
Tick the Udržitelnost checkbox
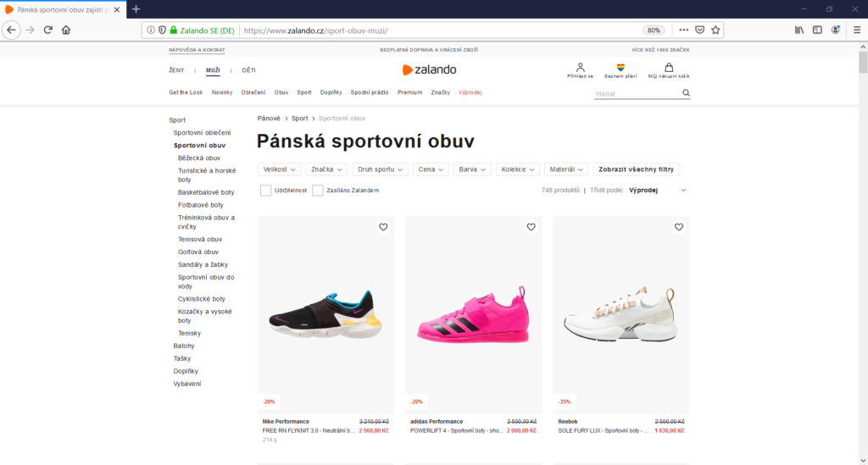(x=265, y=191)
